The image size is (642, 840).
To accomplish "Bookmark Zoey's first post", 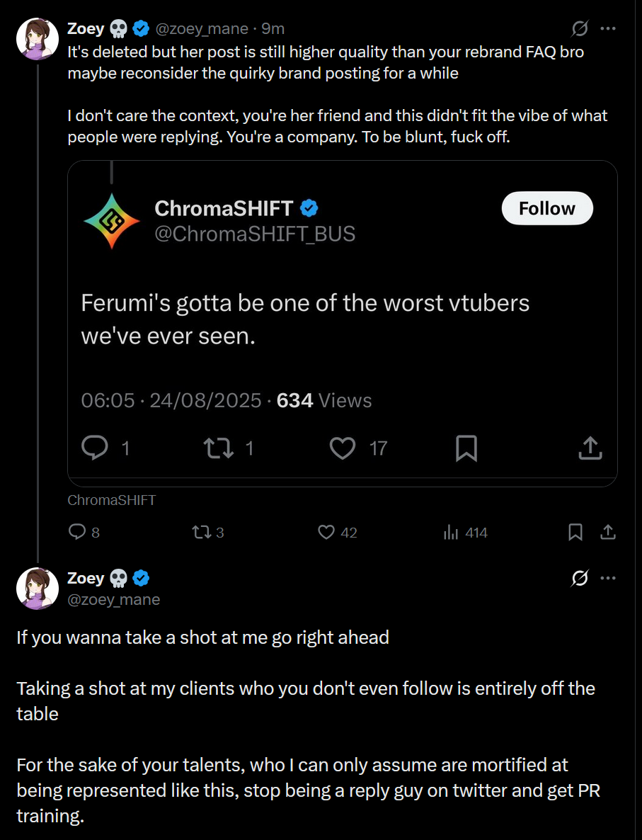I will point(575,532).
